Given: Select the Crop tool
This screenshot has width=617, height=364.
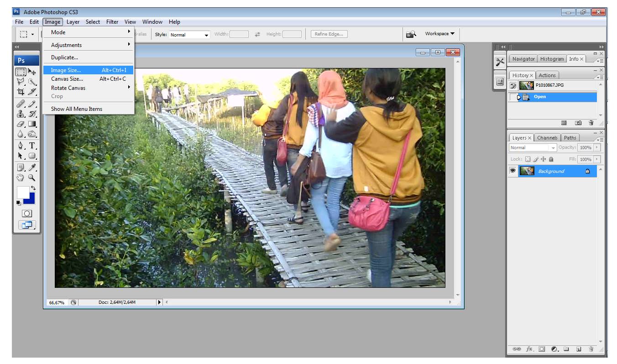Looking at the screenshot, I should (x=21, y=92).
